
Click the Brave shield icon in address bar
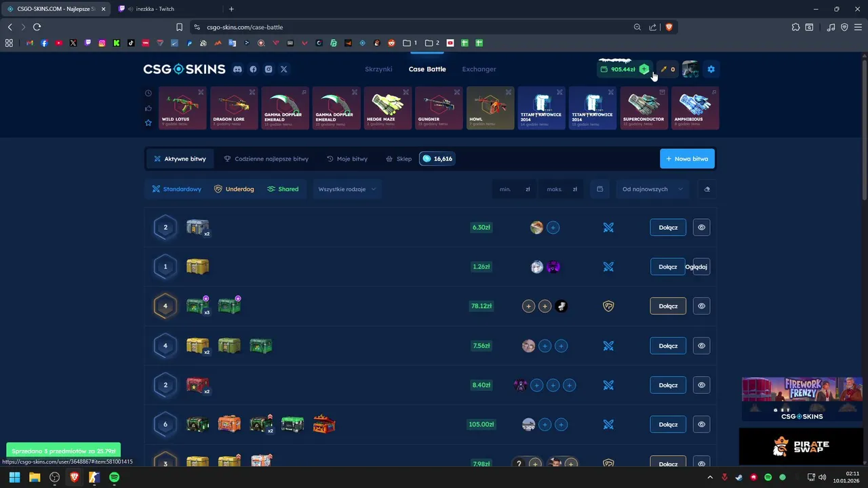pos(669,27)
